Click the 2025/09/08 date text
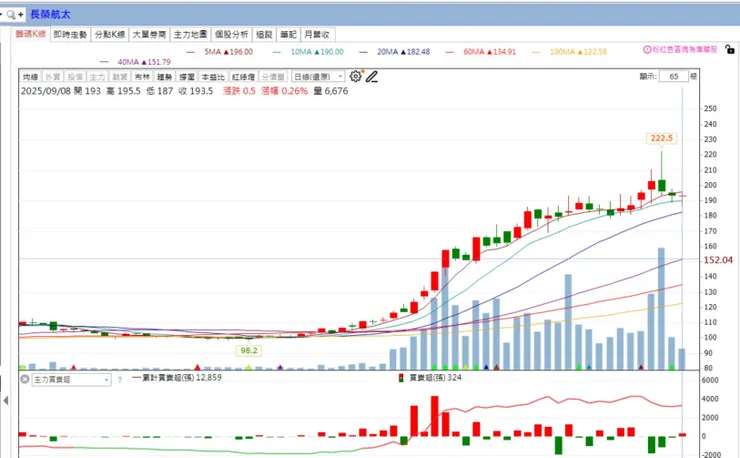The height and width of the screenshot is (458, 740). (x=45, y=91)
